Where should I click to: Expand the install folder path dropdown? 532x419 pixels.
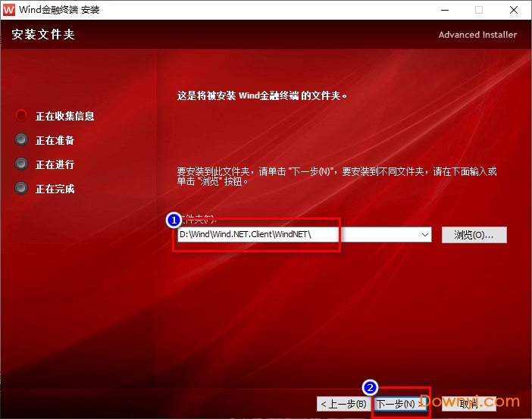coord(425,235)
